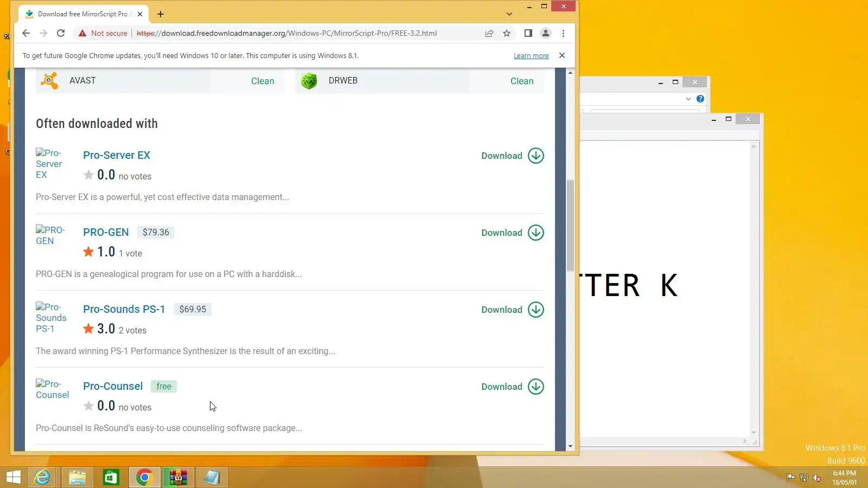Open the notepad-style app on the taskbar
This screenshot has width=868, height=488.
pyautogui.click(x=212, y=477)
